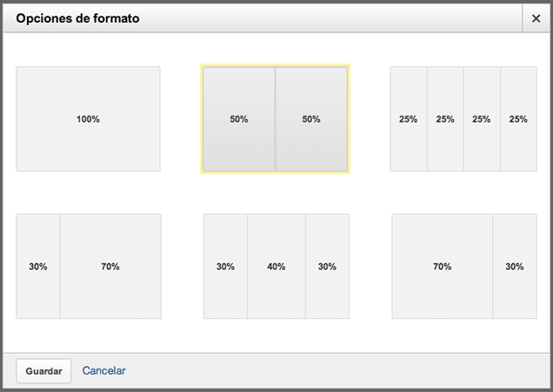Click divider between the two 50% columns
The image size is (553, 392).
275,119
